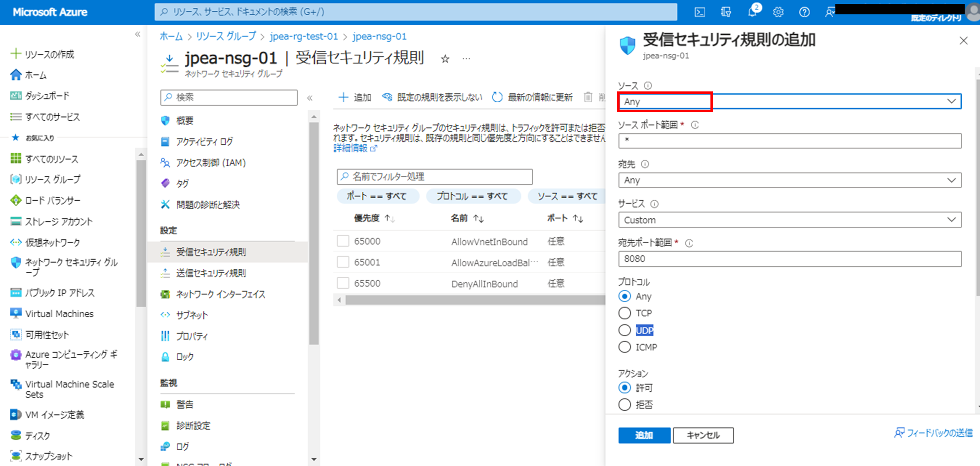Click the キャンセル button

[703, 435]
